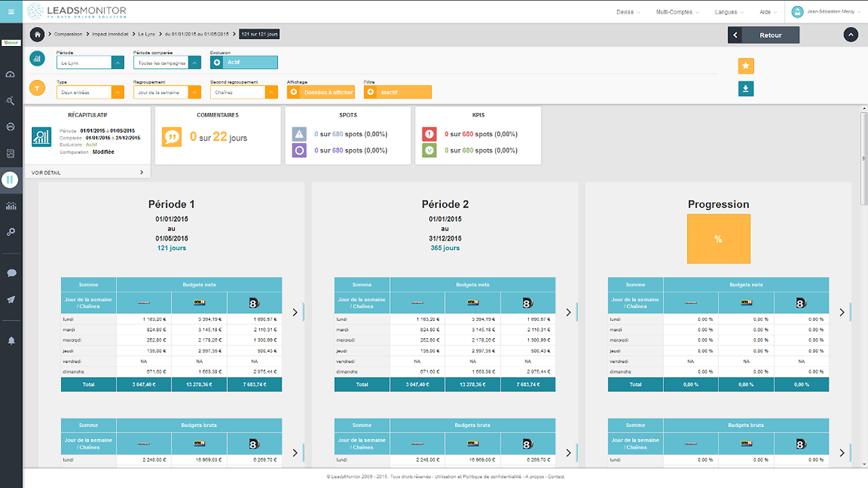Click the round collapse arrow at the top right
The height and width of the screenshot is (488, 868).
(850, 35)
